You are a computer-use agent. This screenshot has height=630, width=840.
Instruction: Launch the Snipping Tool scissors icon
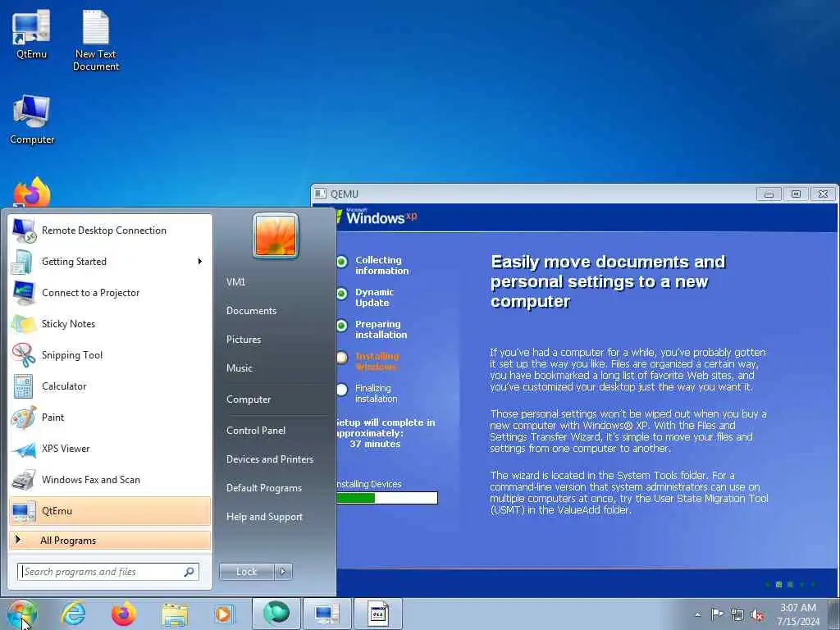click(24, 355)
